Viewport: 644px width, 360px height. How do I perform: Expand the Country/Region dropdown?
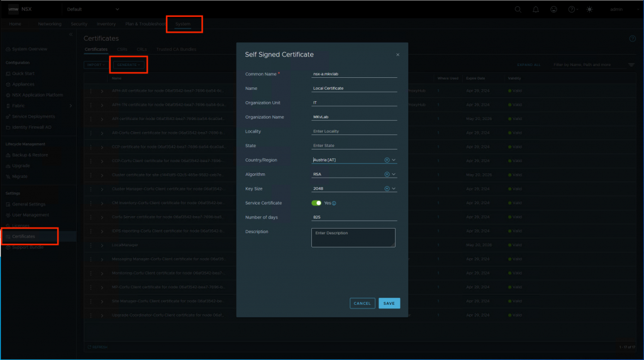(394, 160)
